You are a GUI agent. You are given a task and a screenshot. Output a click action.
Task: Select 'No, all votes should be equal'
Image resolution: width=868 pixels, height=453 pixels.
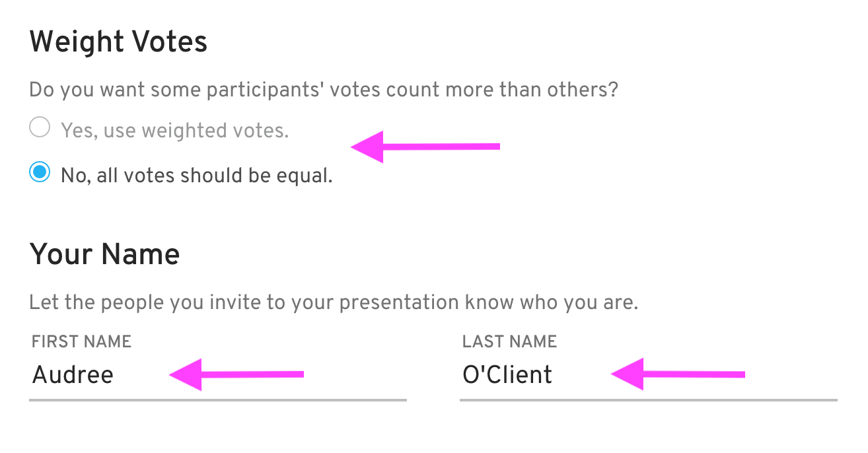[x=39, y=172]
